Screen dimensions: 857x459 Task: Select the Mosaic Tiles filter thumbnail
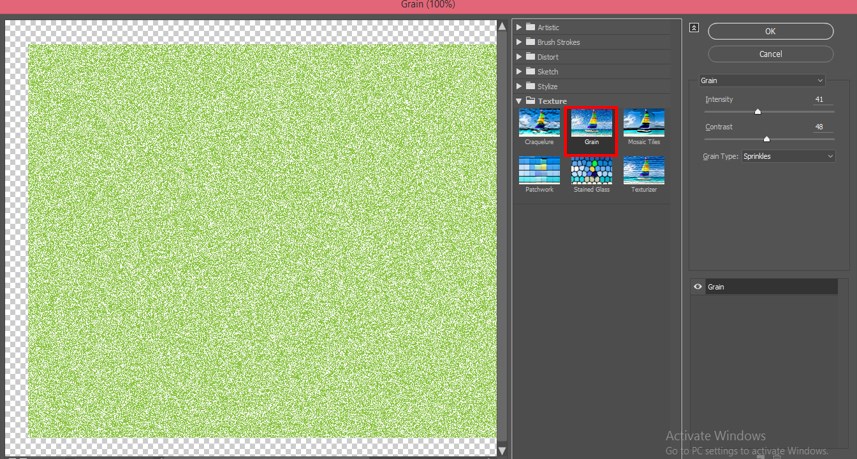(644, 123)
